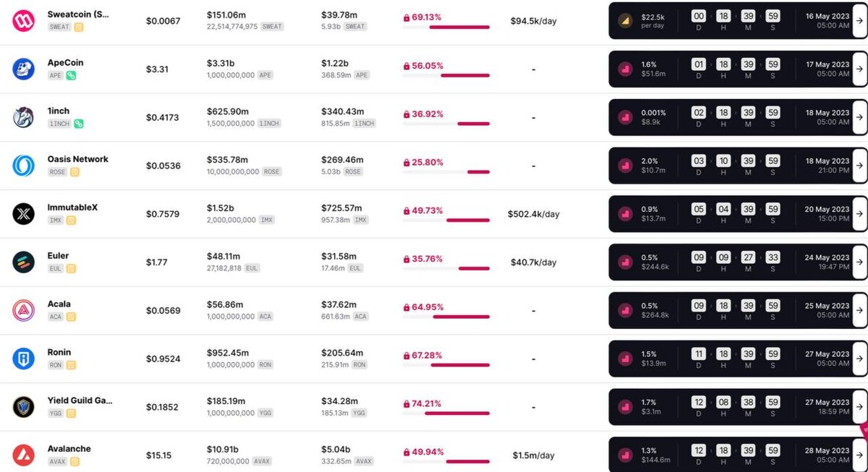Click the Avalanche red logo
868x472 pixels.
24,455
